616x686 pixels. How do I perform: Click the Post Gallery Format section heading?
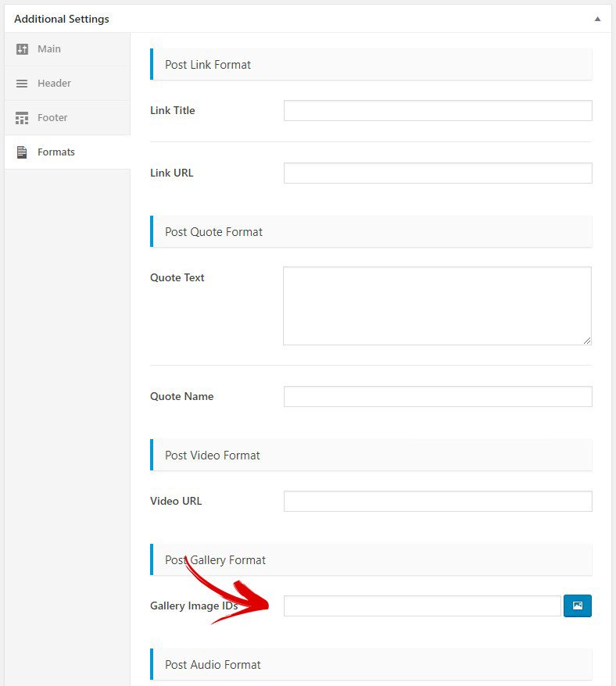click(x=216, y=560)
